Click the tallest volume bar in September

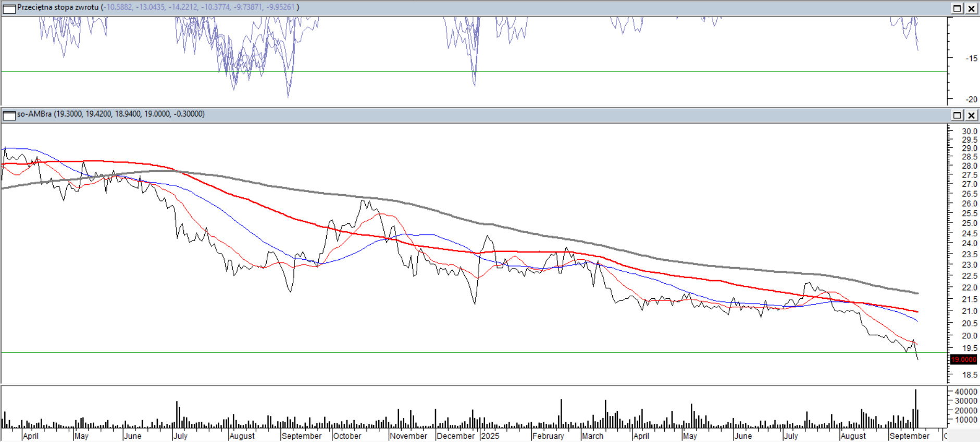point(915,409)
